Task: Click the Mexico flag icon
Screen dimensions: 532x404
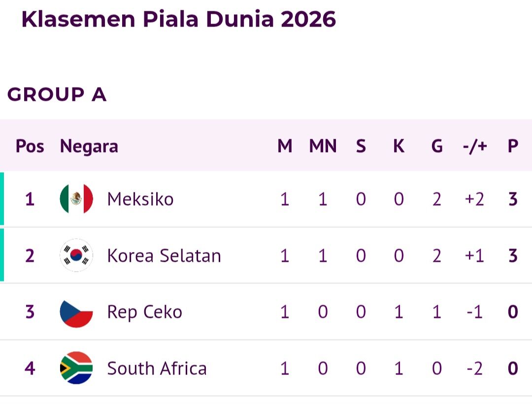Action: click(76, 199)
